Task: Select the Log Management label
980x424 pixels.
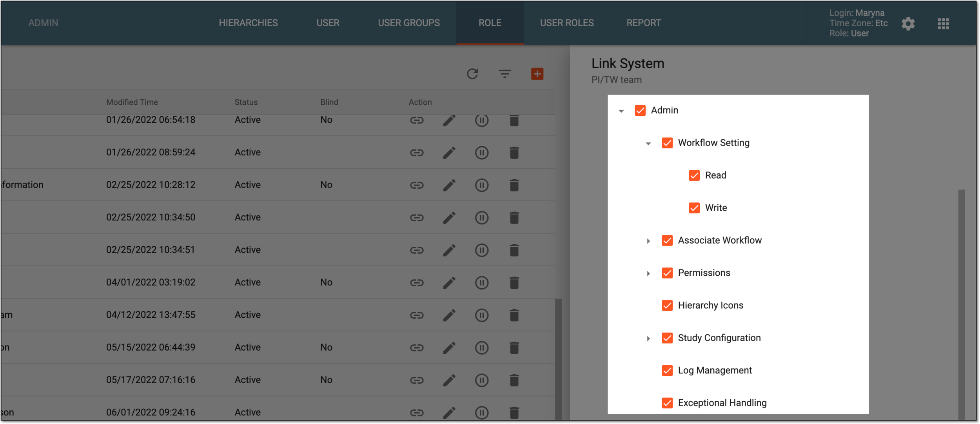Action: coord(715,371)
